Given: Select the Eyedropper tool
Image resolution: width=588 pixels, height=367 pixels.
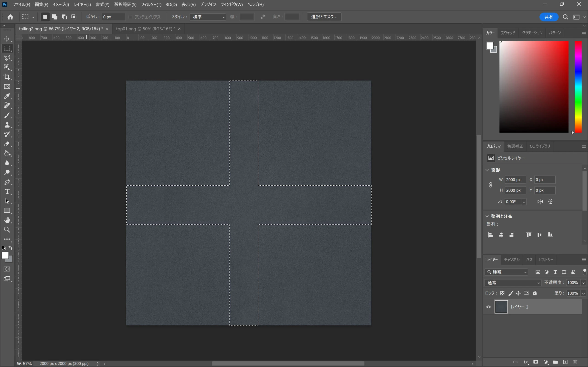Looking at the screenshot, I should tap(7, 96).
